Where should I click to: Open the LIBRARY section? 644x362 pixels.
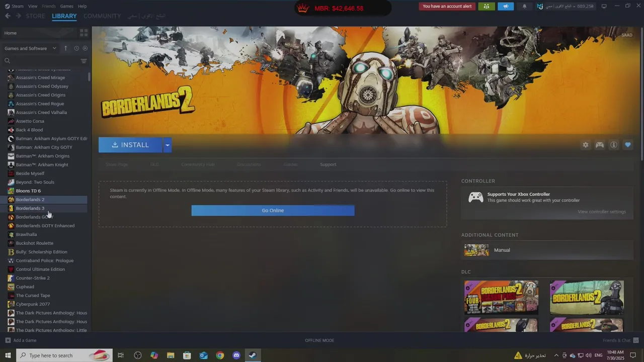click(x=64, y=16)
